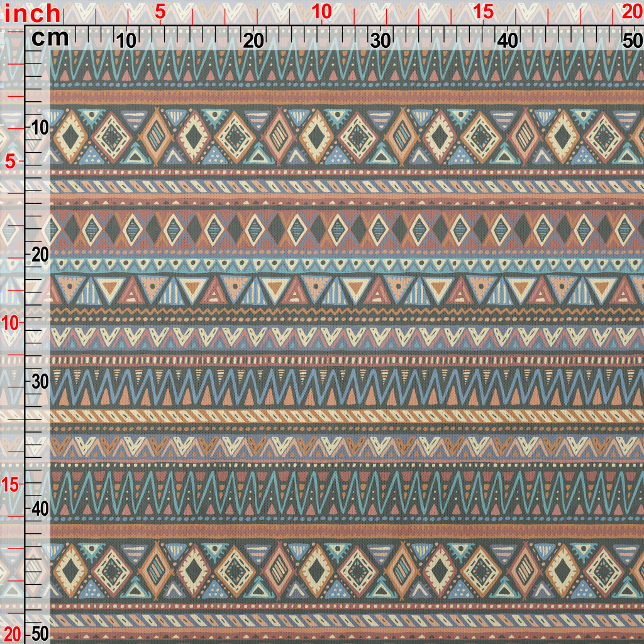This screenshot has width=644, height=644.
Task: Click the red 15 inch mark on the top ruler
Action: (x=483, y=12)
